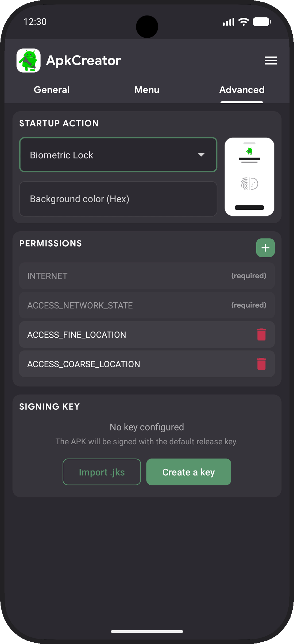This screenshot has height=644, width=294.
Task: Remove the ACCESS_COARSE_LOCATION permission
Action: [x=261, y=364]
